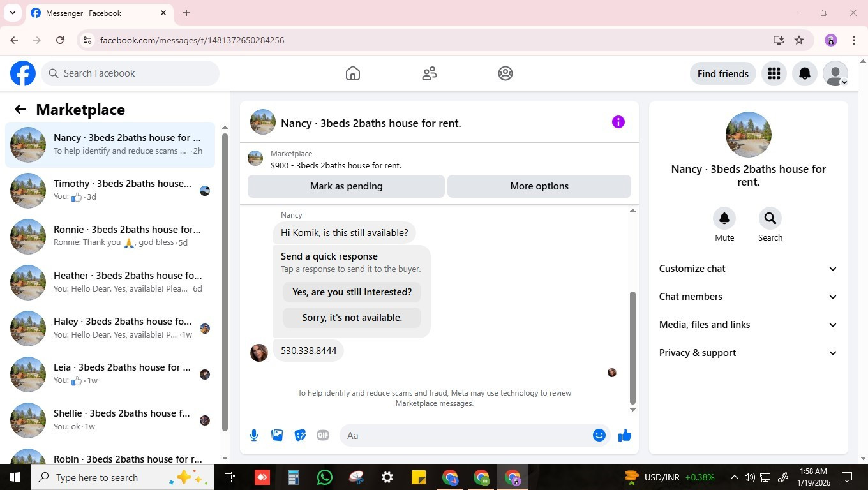The height and width of the screenshot is (490, 868).
Task: Send 'Sorry, it's not available.' response
Action: tap(352, 318)
